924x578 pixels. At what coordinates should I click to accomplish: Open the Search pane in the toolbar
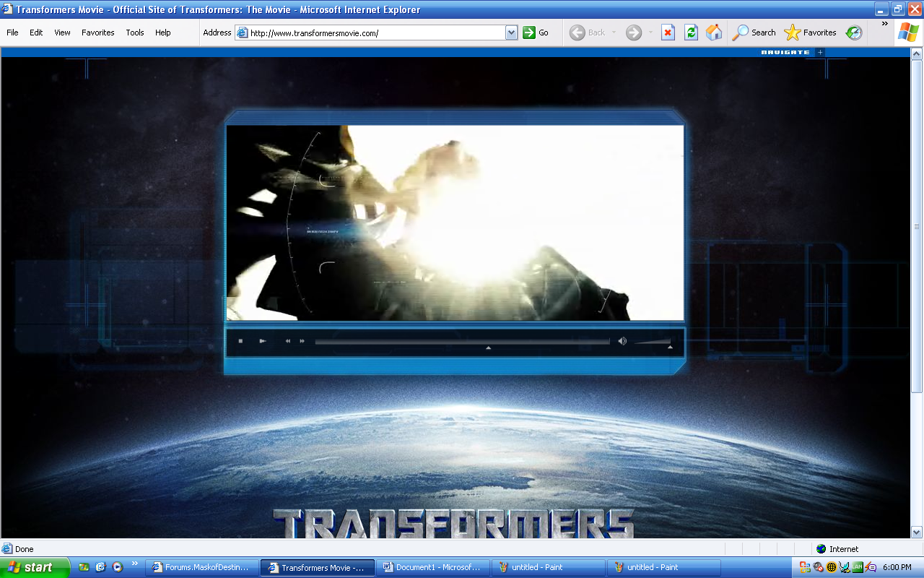click(754, 33)
